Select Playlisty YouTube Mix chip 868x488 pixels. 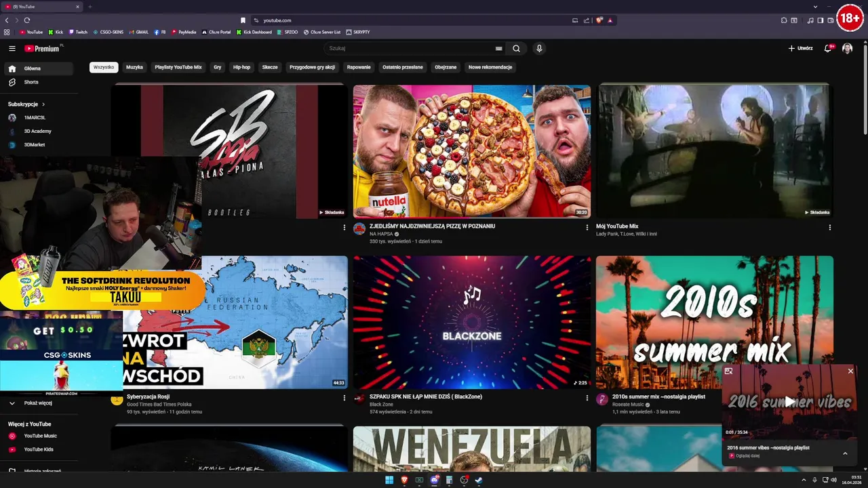pyautogui.click(x=178, y=67)
